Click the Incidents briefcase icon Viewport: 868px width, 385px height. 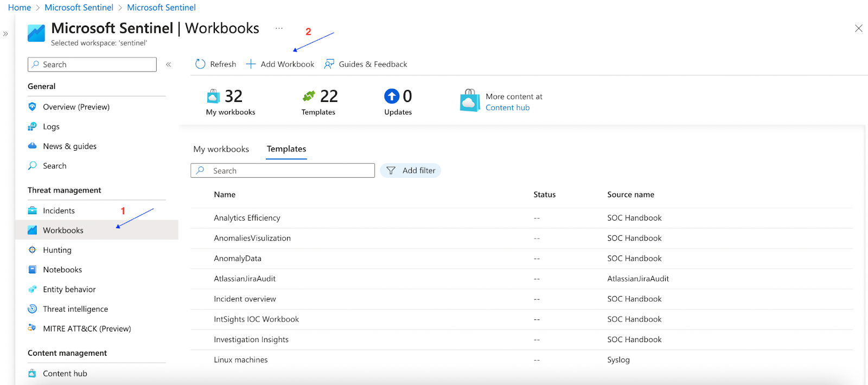[x=32, y=210]
